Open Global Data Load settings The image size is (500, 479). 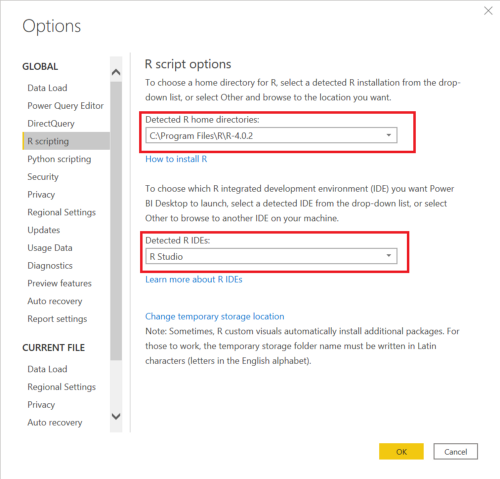point(47,88)
